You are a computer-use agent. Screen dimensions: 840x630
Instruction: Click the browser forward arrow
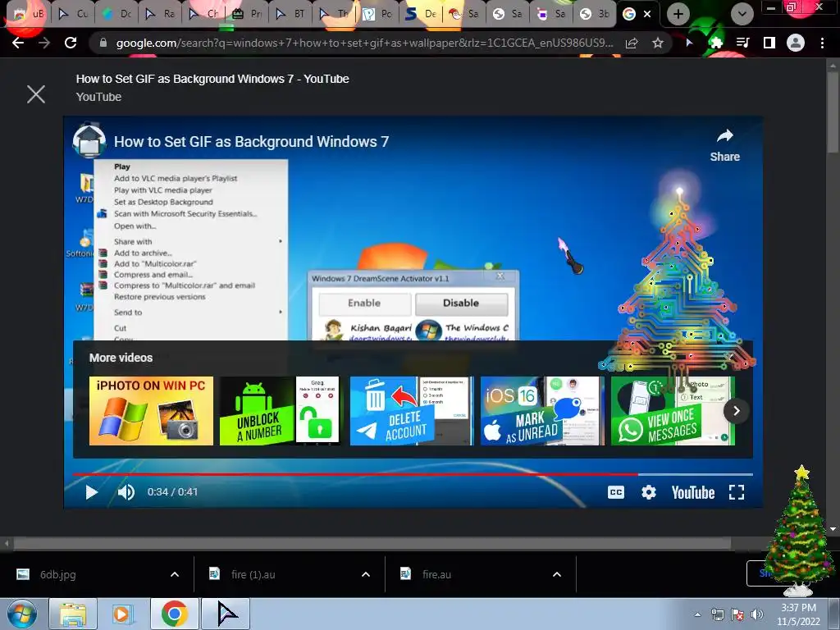pos(44,43)
